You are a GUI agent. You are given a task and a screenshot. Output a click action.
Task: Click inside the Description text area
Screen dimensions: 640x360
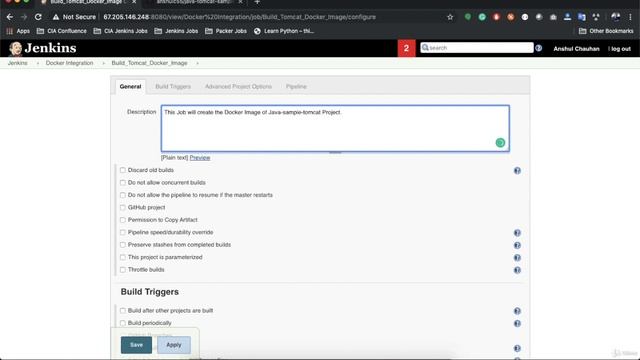[x=335, y=129]
